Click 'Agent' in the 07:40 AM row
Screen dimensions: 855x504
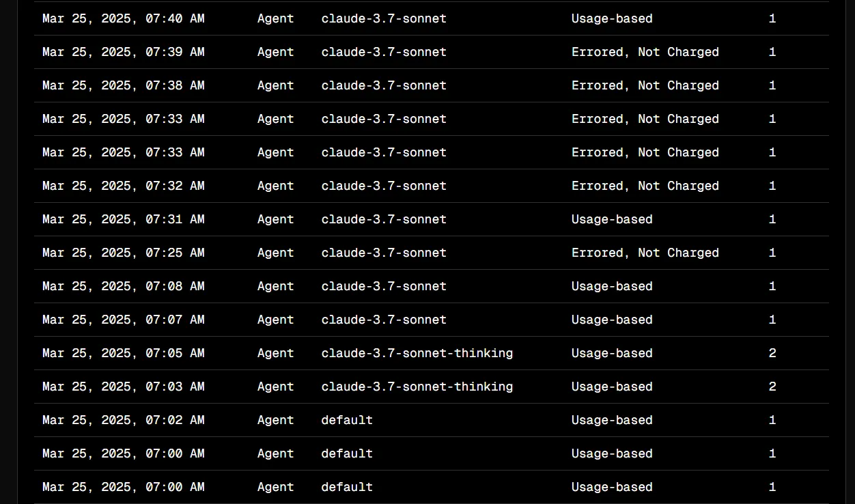coord(275,18)
